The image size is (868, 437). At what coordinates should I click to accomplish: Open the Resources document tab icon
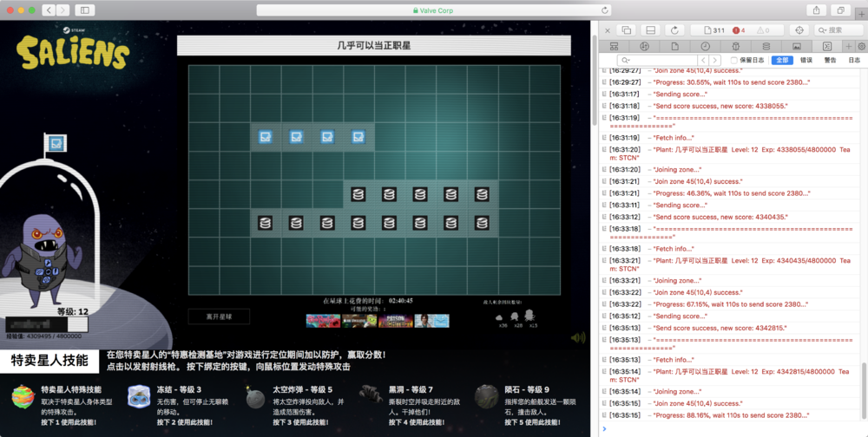(x=674, y=46)
